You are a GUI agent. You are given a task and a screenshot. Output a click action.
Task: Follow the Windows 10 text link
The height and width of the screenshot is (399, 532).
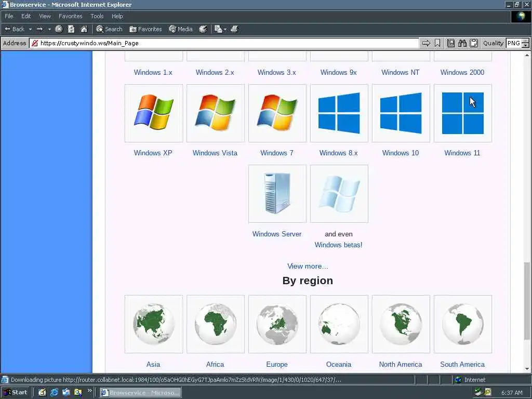click(x=401, y=153)
